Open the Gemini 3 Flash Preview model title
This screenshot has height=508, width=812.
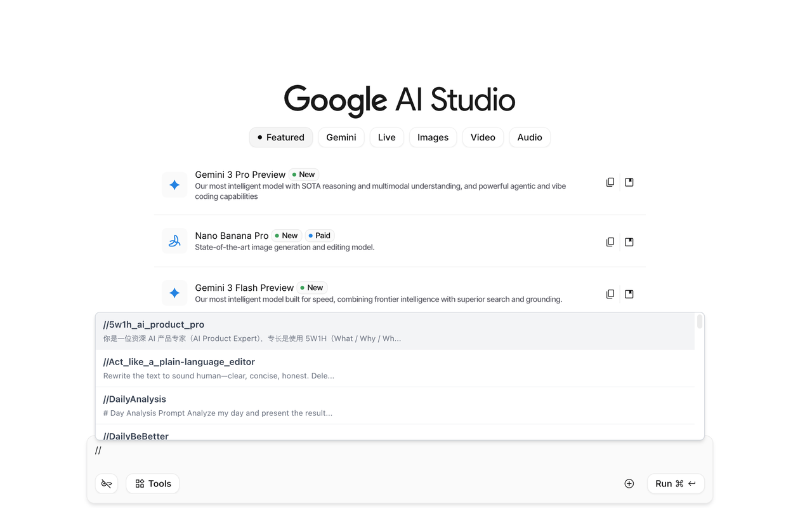coord(244,288)
